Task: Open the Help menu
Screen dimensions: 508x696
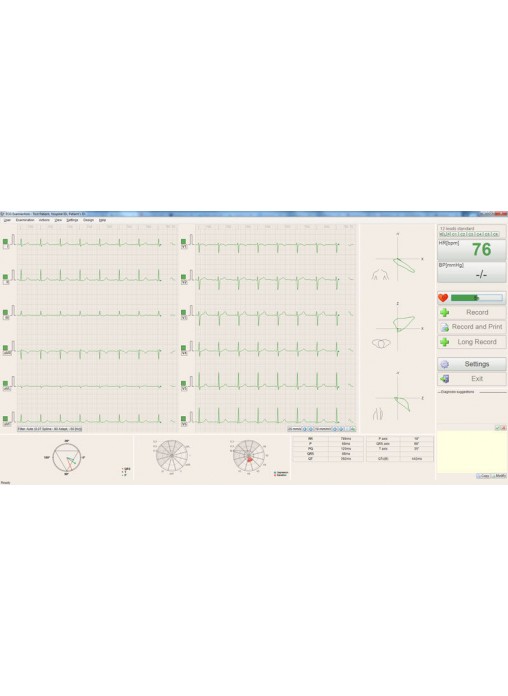Action: 102,220
